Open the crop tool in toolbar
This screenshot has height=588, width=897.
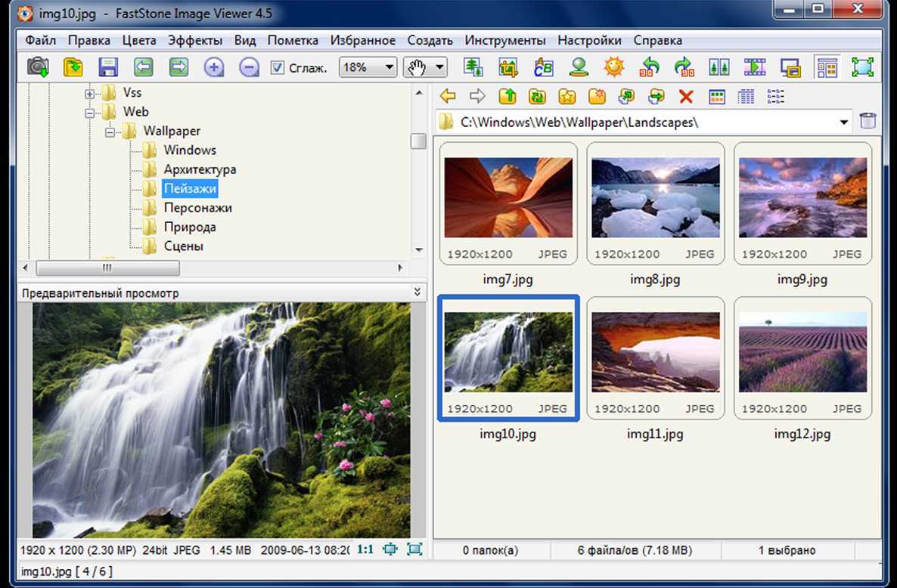pos(509,67)
